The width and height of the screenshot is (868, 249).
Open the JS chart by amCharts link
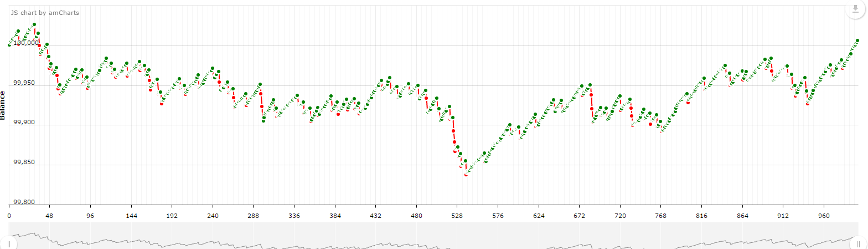(45, 12)
